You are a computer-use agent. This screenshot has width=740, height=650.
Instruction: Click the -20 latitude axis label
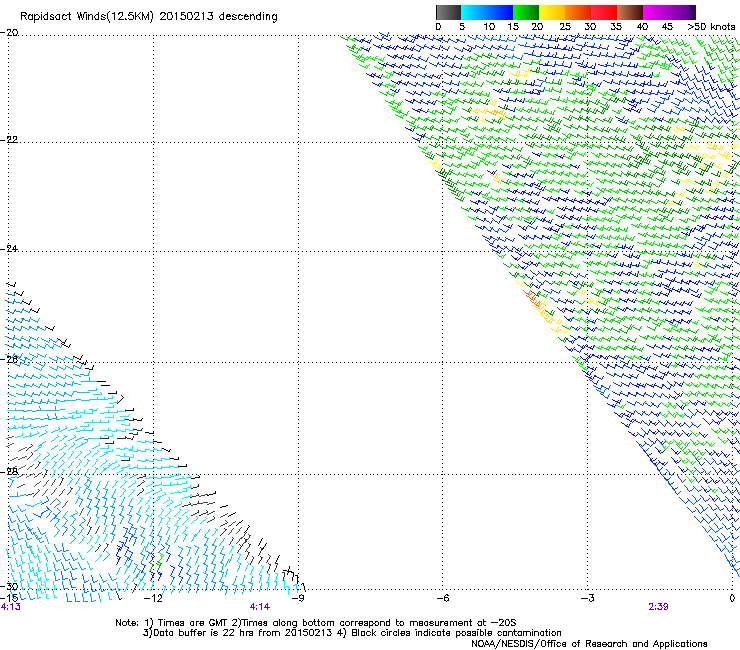9,33
